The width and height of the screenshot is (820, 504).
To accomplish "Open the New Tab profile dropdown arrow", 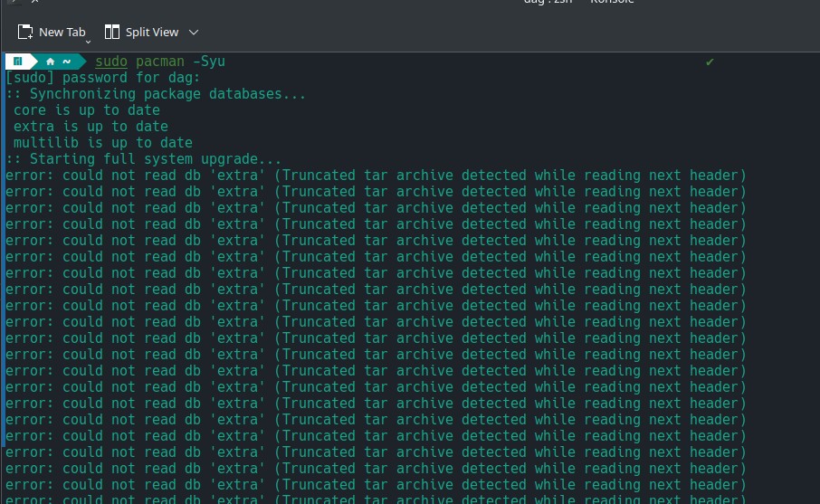I will click(x=88, y=41).
